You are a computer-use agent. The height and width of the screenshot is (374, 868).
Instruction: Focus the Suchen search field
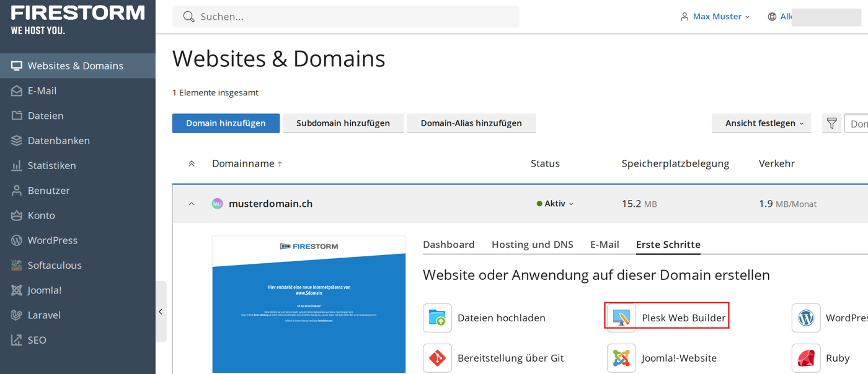[346, 17]
